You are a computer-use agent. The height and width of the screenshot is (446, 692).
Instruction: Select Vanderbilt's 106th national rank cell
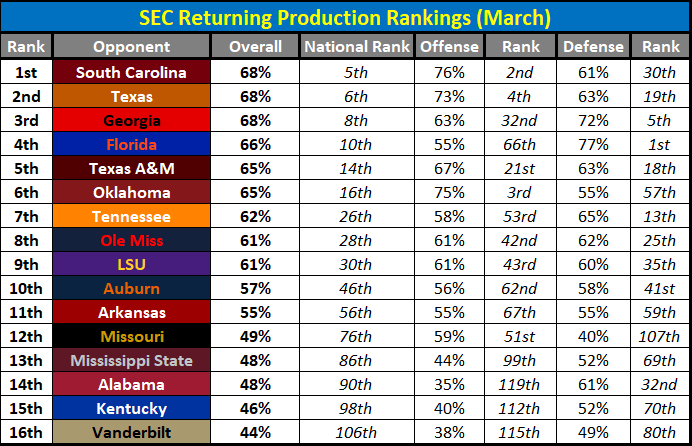pyautogui.click(x=356, y=433)
